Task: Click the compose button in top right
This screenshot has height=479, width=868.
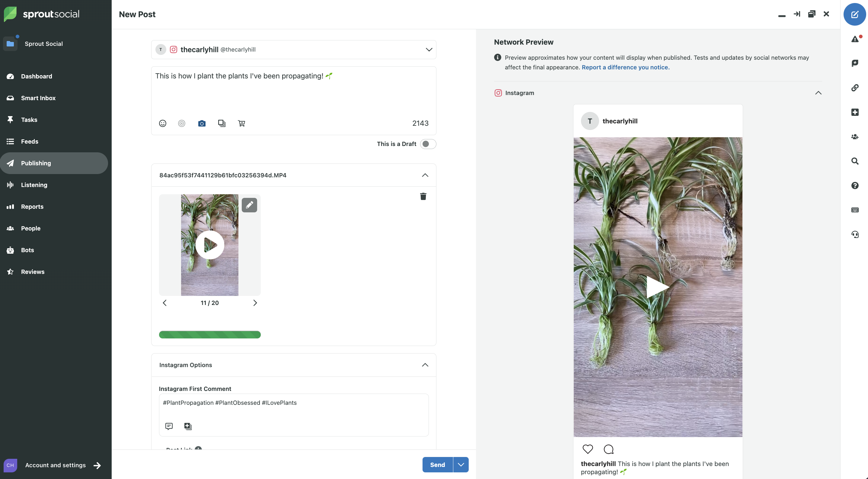Action: [x=854, y=14]
